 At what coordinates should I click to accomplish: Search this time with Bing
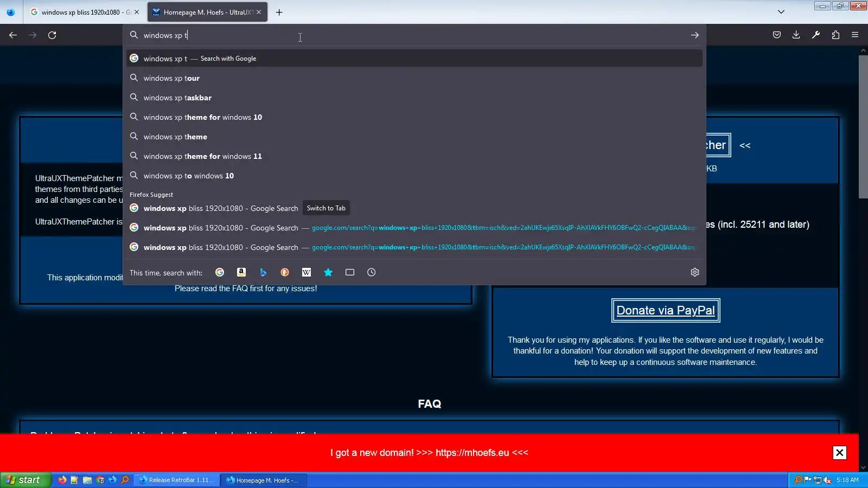point(263,272)
